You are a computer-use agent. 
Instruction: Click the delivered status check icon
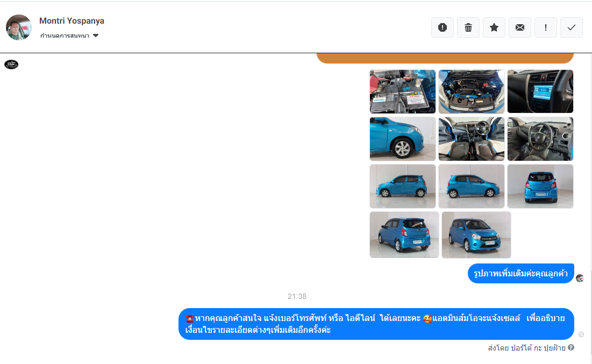[x=581, y=334]
